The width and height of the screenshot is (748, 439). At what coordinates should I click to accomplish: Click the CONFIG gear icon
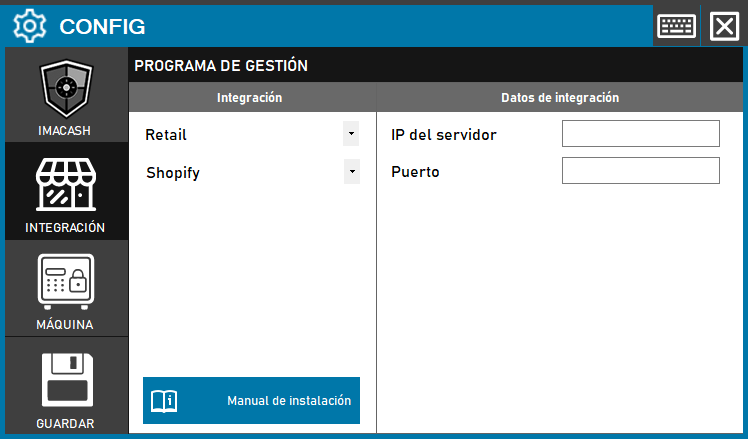tap(31, 26)
